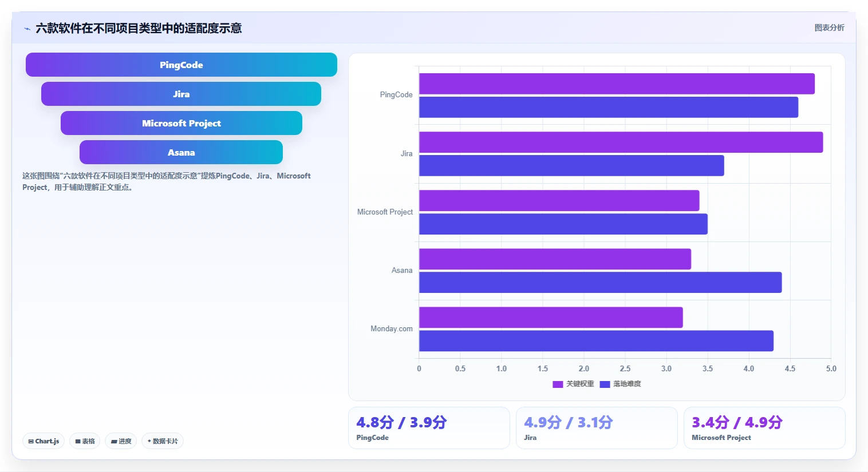Click the purple Microsoft Project chart bar
868x472 pixels.
[x=559, y=200]
